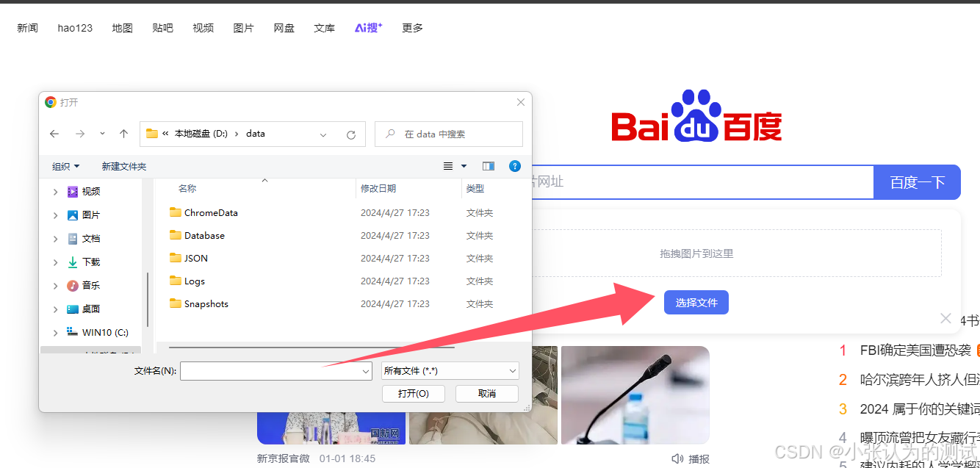Expand 下载 tree node
980x468 pixels.
coord(55,262)
